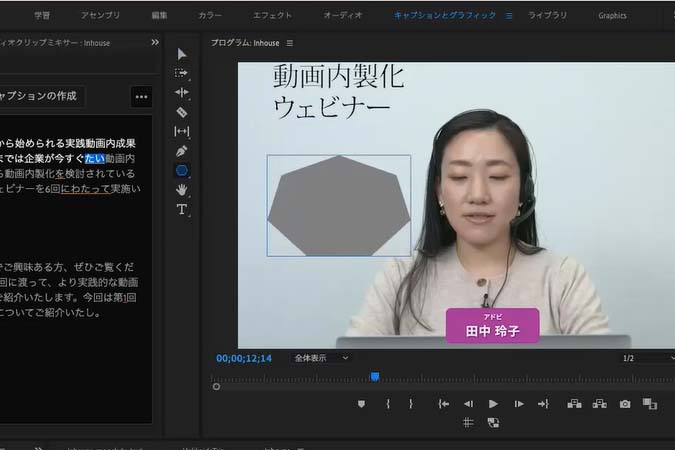
Task: Select the Razor tool
Action: click(182, 112)
